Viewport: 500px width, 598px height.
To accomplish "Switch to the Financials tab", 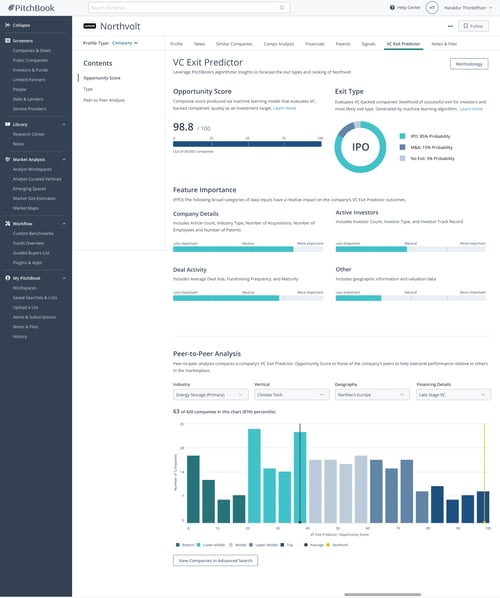I will 315,44.
